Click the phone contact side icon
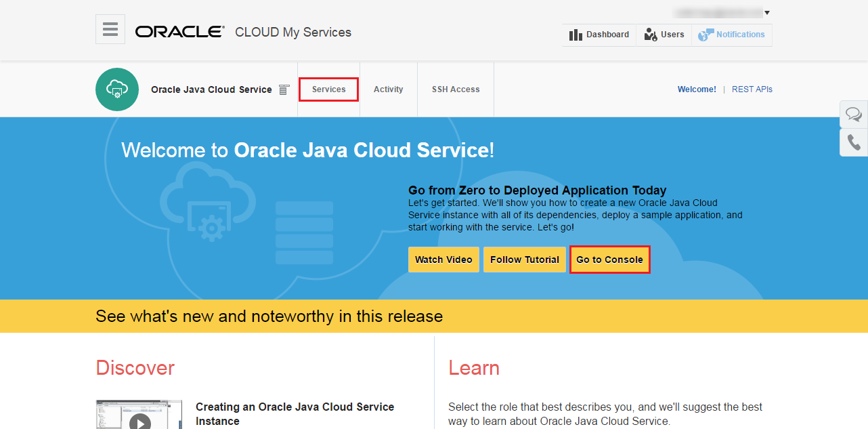The width and height of the screenshot is (868, 429). [854, 143]
